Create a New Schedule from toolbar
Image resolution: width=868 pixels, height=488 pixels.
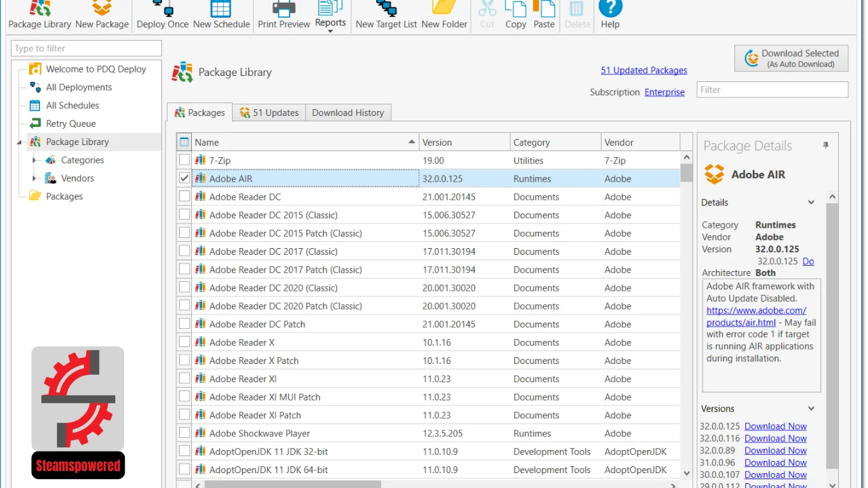[221, 15]
